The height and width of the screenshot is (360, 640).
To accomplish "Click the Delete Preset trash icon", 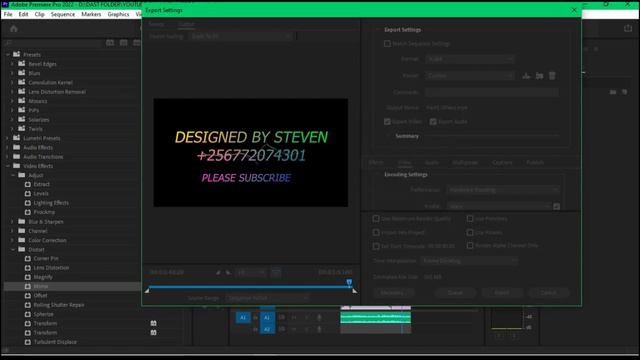I will [552, 76].
